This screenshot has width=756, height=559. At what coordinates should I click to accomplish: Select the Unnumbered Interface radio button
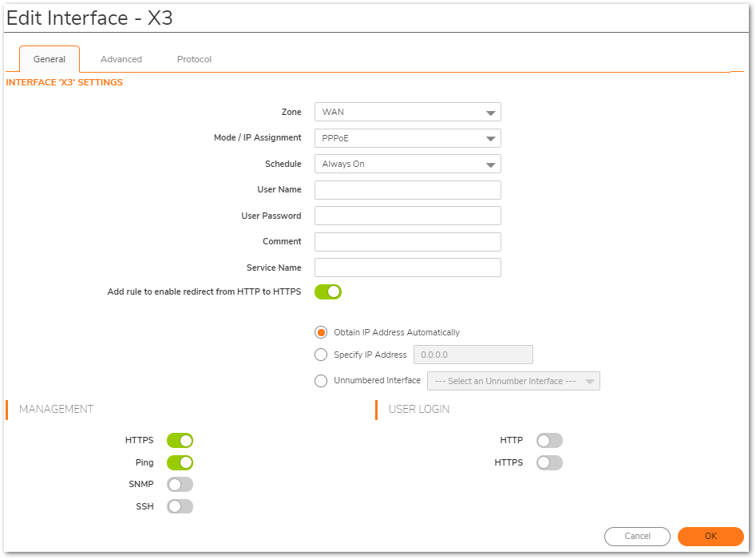[321, 381]
